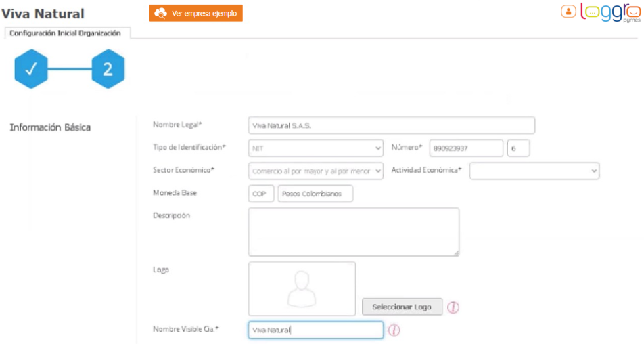Click info icon beside Seleccionar Logo
Image resolution: width=644 pixels, height=344 pixels.
pyautogui.click(x=453, y=307)
